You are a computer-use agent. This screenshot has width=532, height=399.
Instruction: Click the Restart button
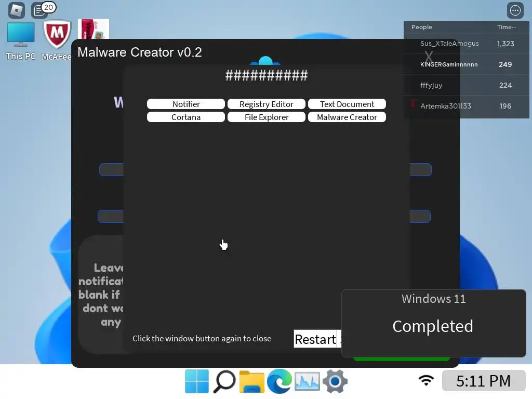click(315, 339)
